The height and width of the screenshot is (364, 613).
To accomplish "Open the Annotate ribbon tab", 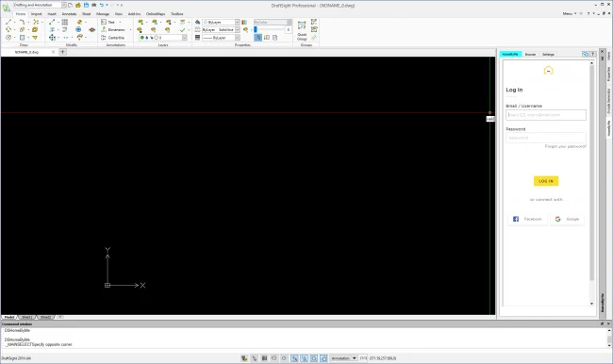I will [x=69, y=14].
